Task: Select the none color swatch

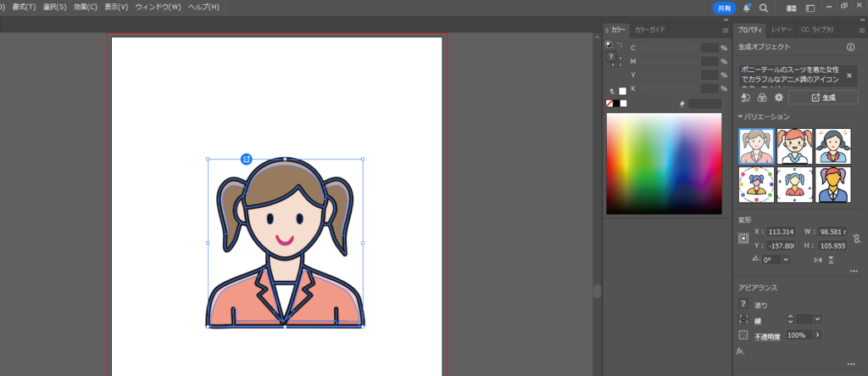Action: point(609,104)
